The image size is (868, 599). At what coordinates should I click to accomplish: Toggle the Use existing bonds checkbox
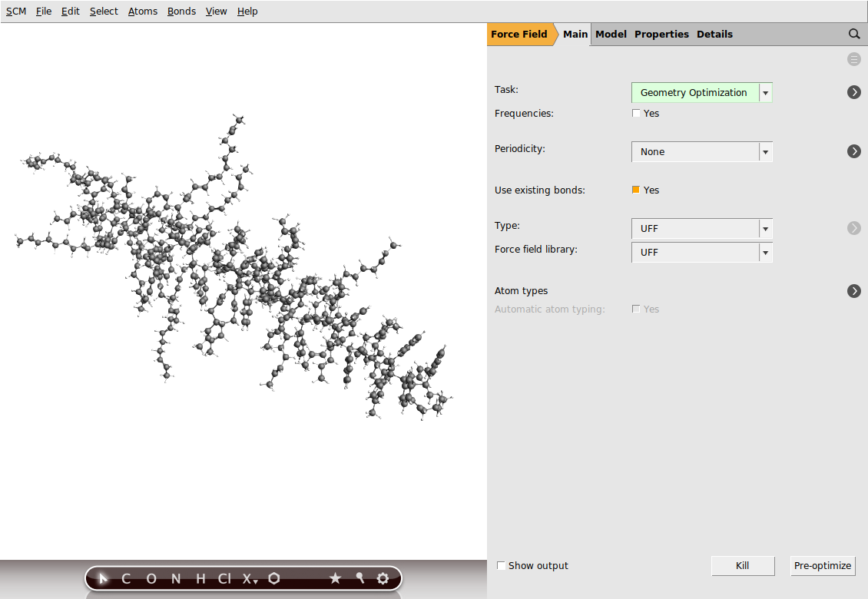636,190
